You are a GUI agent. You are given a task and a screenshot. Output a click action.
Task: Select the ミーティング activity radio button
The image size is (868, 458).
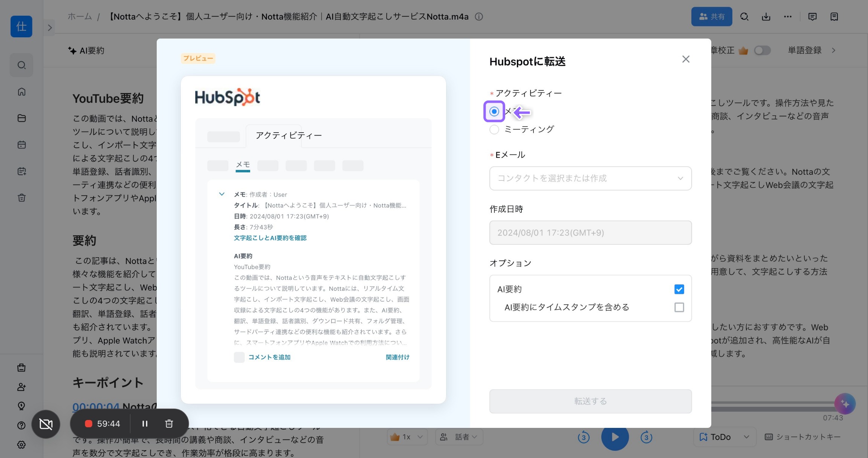[x=494, y=130]
